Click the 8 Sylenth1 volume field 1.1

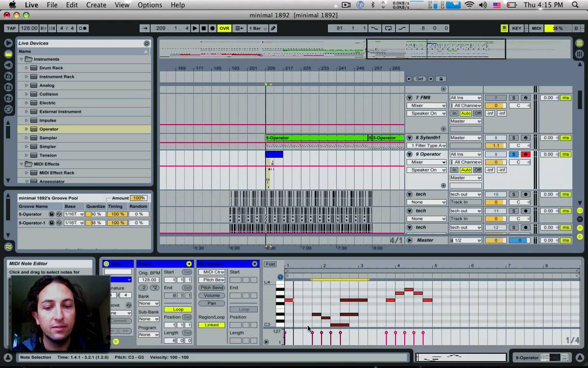point(496,146)
